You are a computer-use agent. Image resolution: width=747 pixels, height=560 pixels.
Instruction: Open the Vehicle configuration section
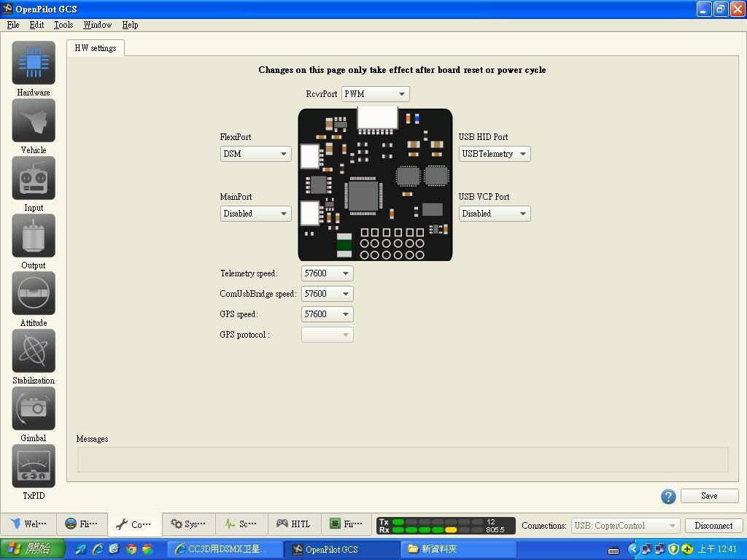coord(34,121)
